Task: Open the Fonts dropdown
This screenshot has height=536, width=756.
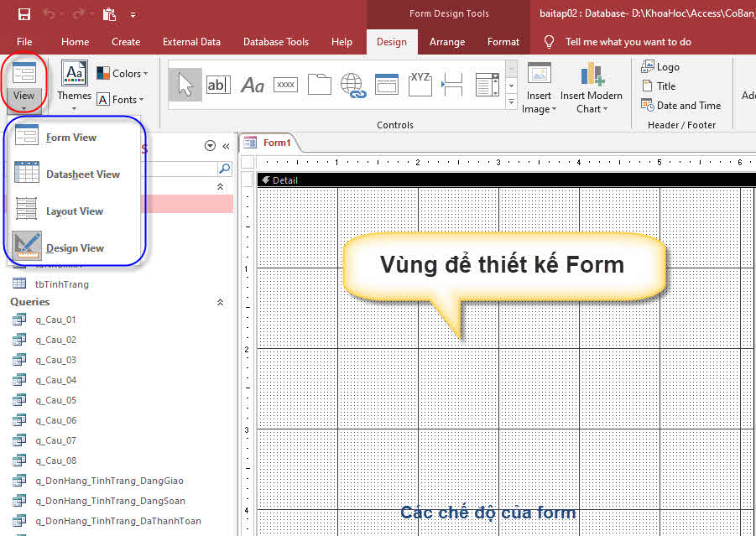Action: coord(120,99)
